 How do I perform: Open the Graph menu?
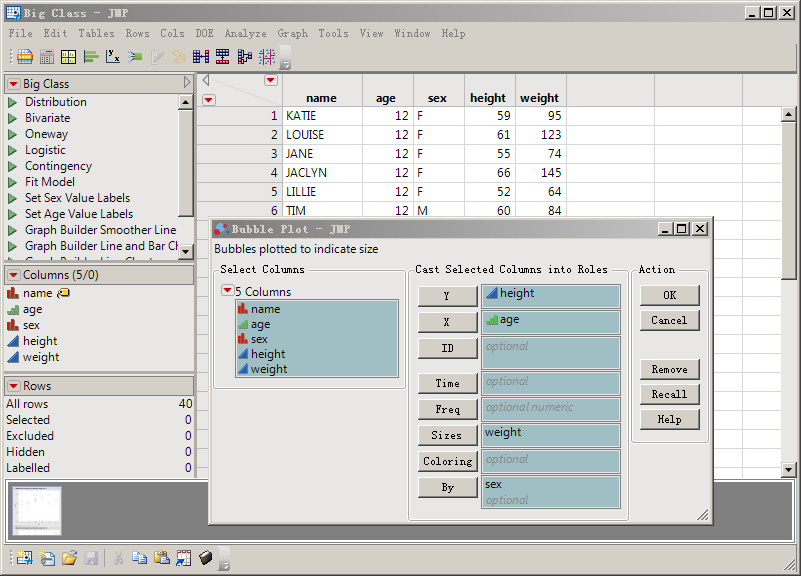point(292,33)
